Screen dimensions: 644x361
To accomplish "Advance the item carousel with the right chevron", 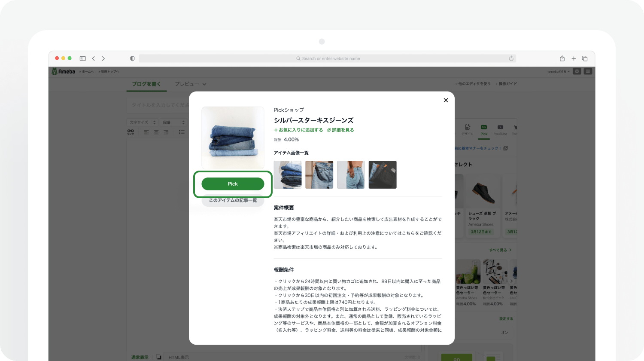I will pyautogui.click(x=511, y=281).
